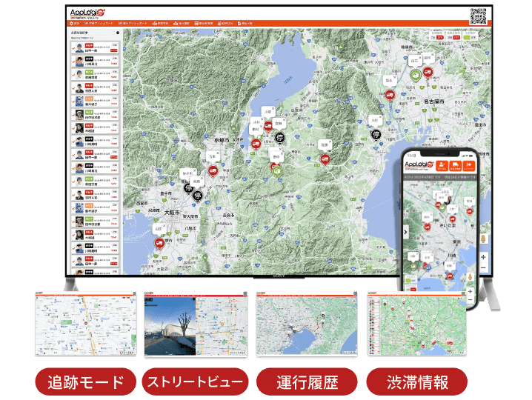
Task: Click the 追跡モード red button
Action: click(x=86, y=381)
